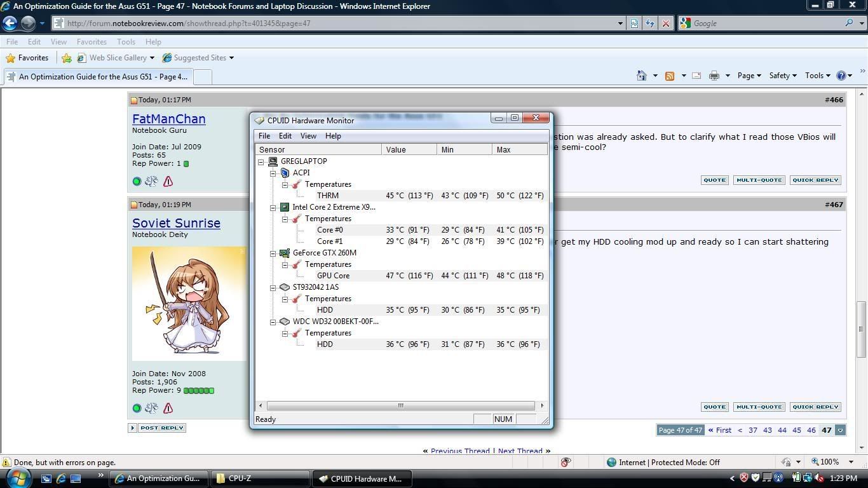Open the forum page jump dropdown arrow
Image resolution: width=868 pixels, height=488 pixels.
[x=840, y=430]
